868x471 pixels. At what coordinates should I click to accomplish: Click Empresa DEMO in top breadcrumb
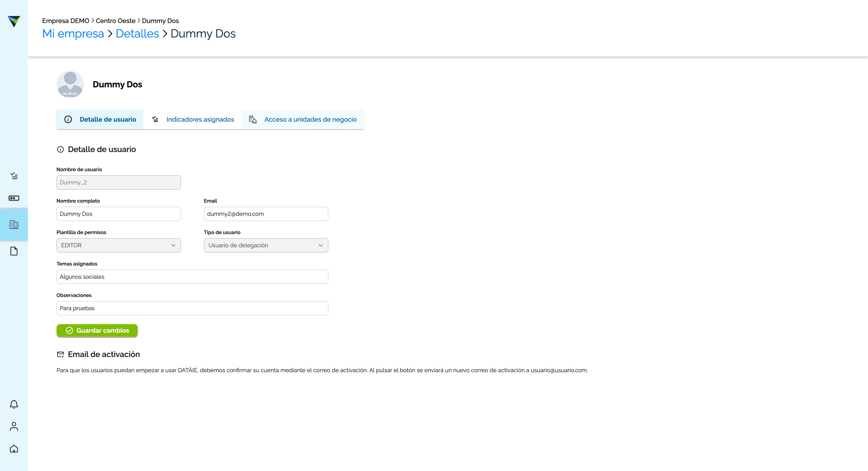(x=66, y=21)
